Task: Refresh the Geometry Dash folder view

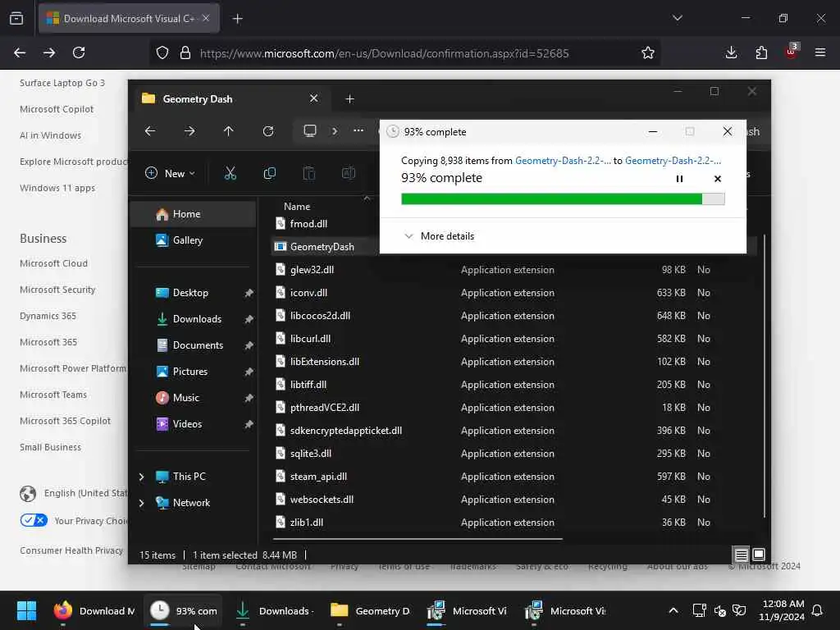Action: (x=268, y=130)
